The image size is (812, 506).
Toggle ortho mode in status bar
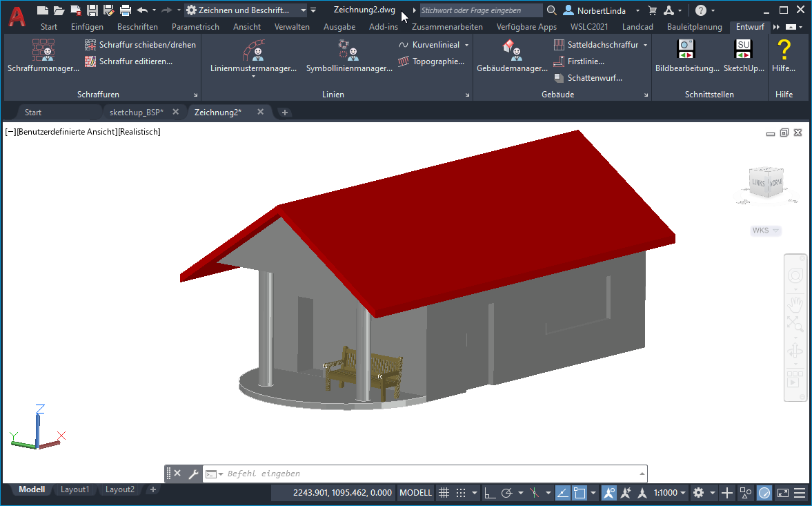pyautogui.click(x=490, y=493)
